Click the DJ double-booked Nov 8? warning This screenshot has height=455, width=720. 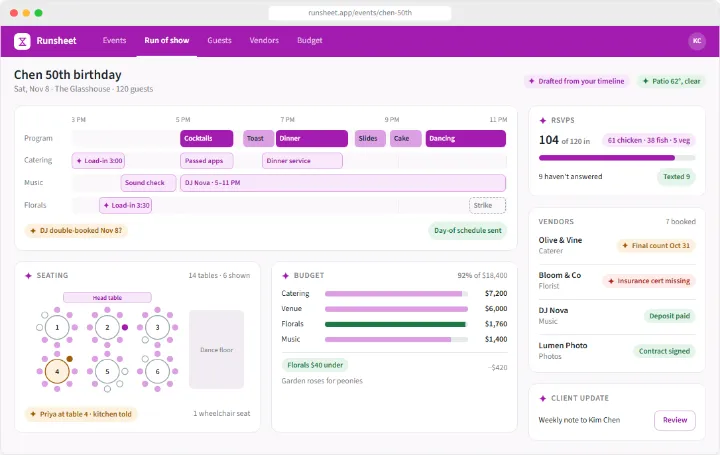click(76, 230)
